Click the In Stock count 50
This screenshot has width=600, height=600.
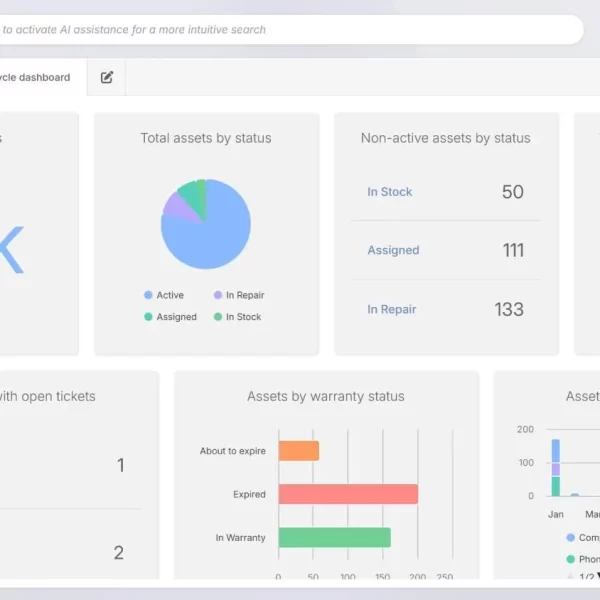(512, 192)
